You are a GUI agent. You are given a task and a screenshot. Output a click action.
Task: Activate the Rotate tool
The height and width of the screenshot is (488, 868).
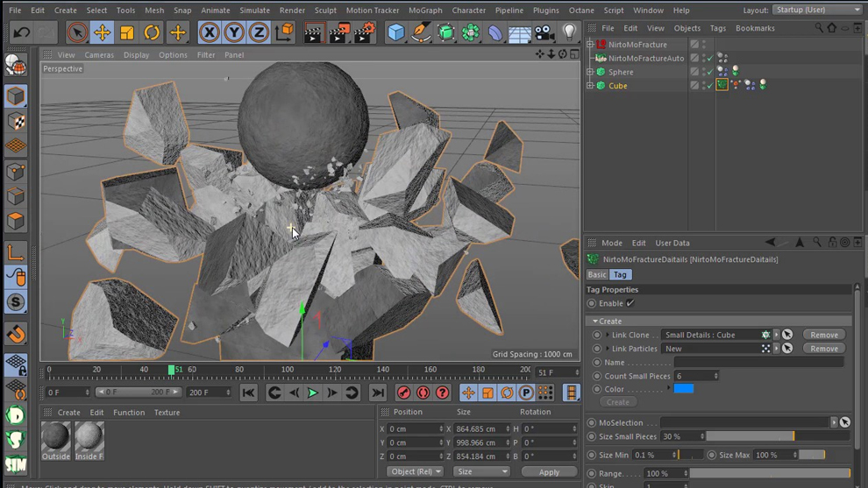coord(152,32)
